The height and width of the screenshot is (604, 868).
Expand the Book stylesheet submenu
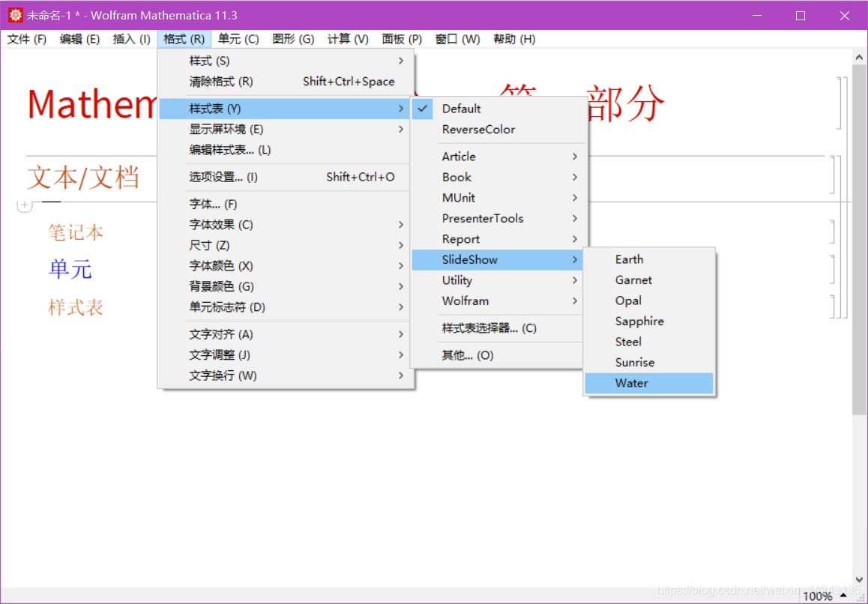click(x=498, y=177)
